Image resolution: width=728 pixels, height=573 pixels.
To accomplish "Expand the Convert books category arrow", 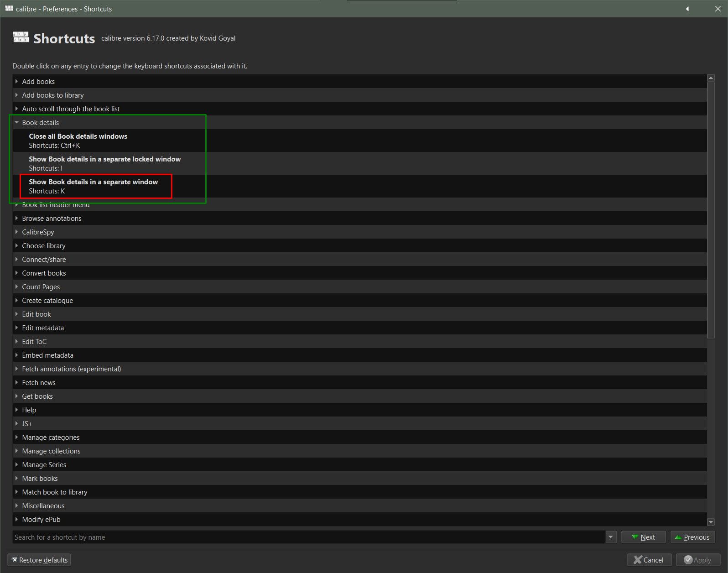I will point(16,273).
